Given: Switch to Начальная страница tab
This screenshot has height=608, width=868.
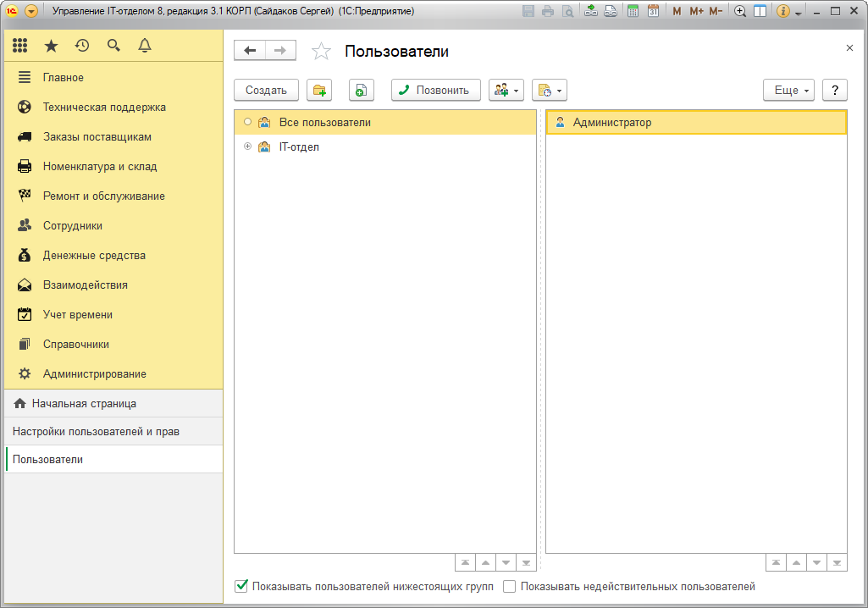Looking at the screenshot, I should 113,403.
